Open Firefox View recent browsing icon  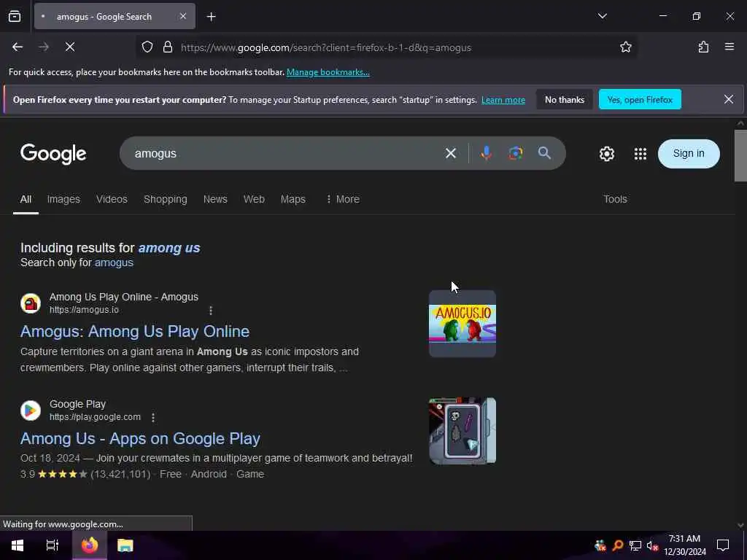(15, 16)
